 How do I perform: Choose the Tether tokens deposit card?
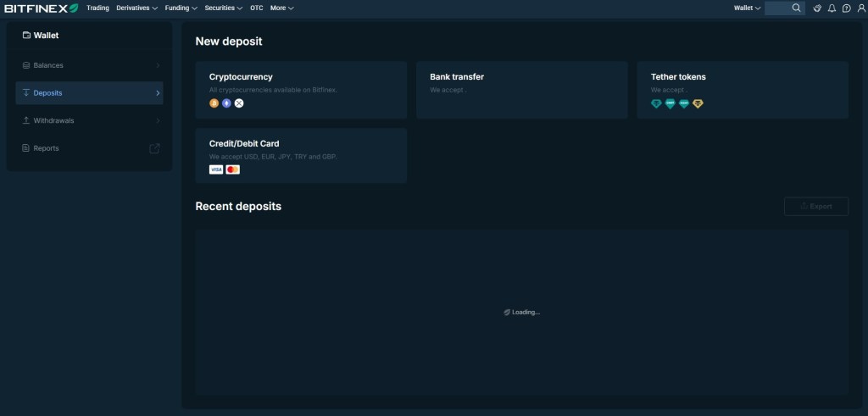pos(743,90)
